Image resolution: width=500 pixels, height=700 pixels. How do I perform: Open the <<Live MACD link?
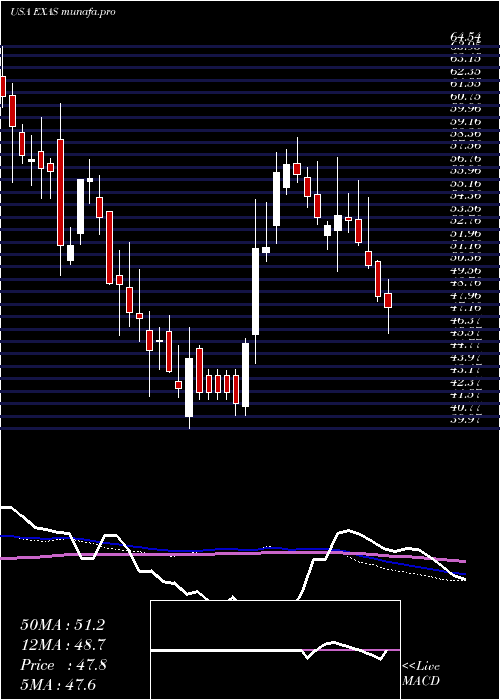coord(421,674)
